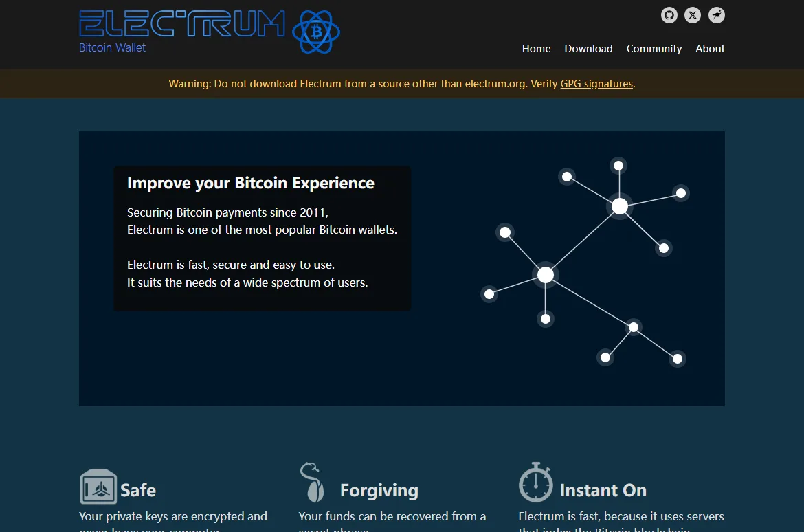This screenshot has height=532, width=804.
Task: Click the Instant On stopwatch icon
Action: (536, 482)
